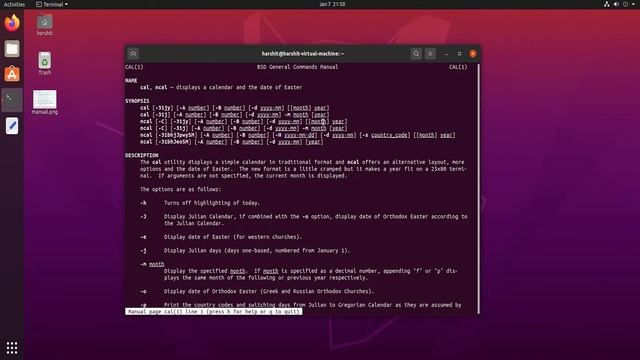This screenshot has height=360, width=640.
Task: Show Applications grid at dock bottom
Action: 12,348
